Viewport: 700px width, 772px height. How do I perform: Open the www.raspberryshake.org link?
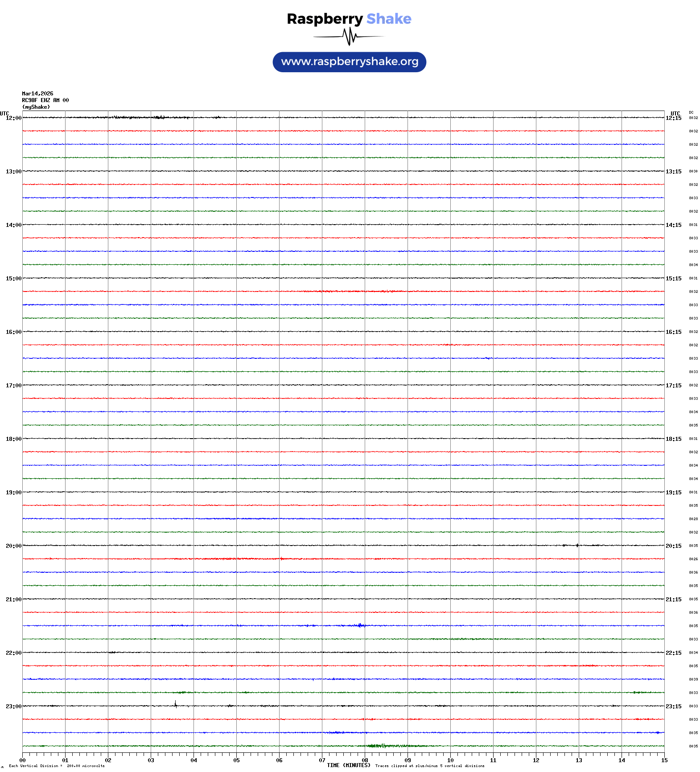350,62
